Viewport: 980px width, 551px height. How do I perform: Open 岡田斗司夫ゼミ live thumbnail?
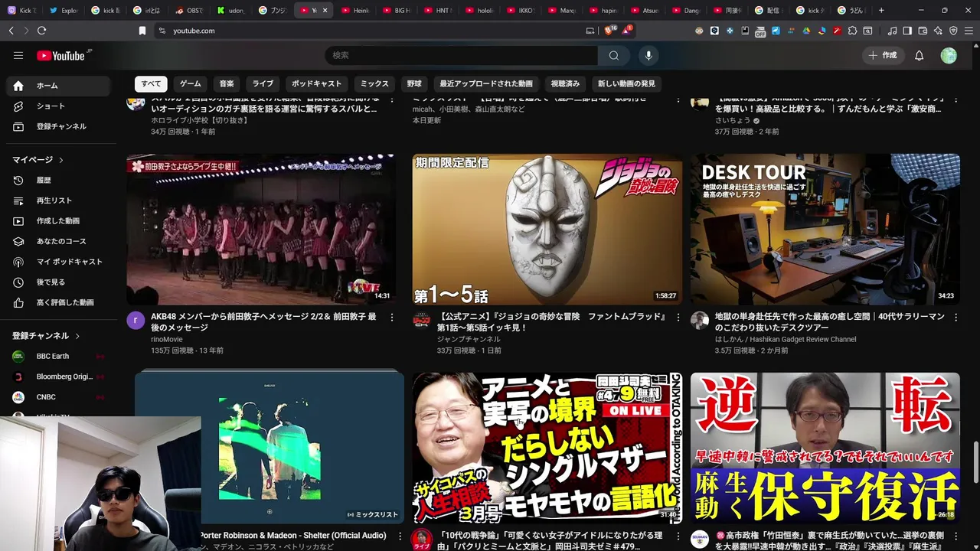click(547, 447)
